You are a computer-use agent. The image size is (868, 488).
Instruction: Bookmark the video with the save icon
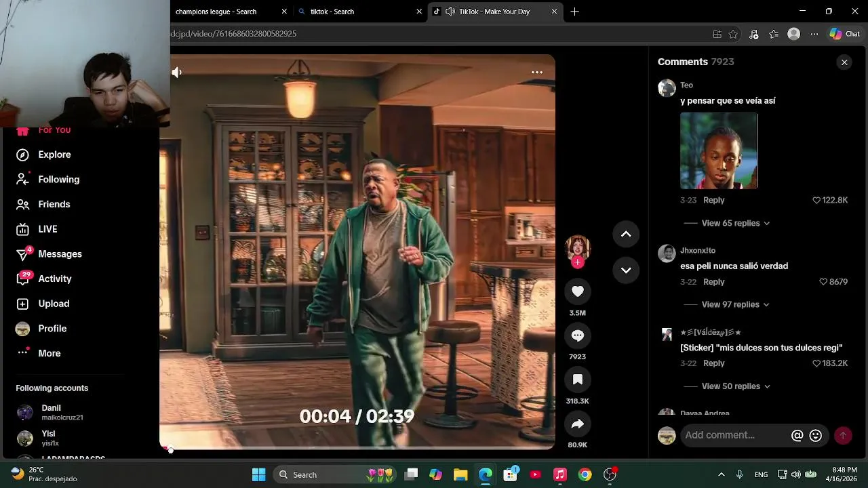[578, 380]
